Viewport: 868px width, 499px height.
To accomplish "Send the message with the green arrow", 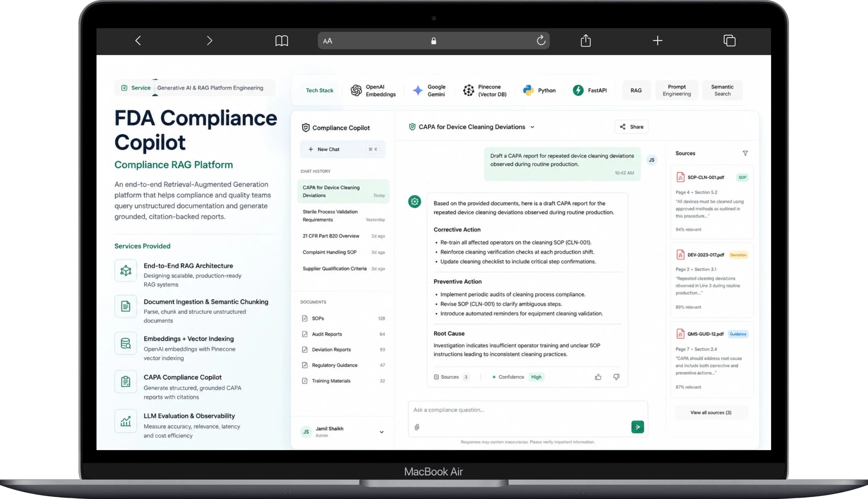I will coord(638,427).
